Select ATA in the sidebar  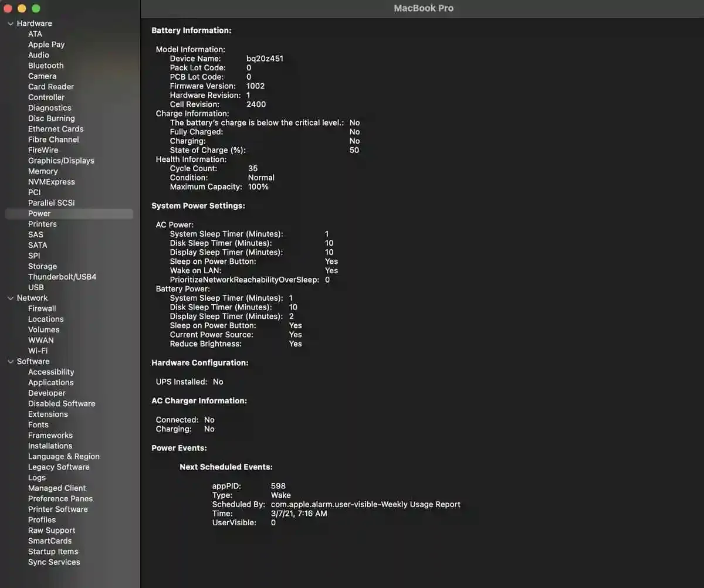[35, 34]
